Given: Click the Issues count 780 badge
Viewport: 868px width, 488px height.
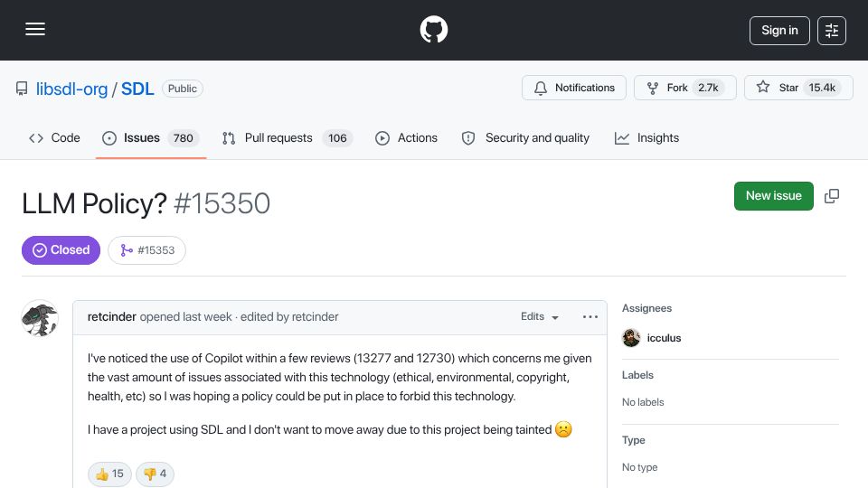Looking at the screenshot, I should [x=184, y=137].
